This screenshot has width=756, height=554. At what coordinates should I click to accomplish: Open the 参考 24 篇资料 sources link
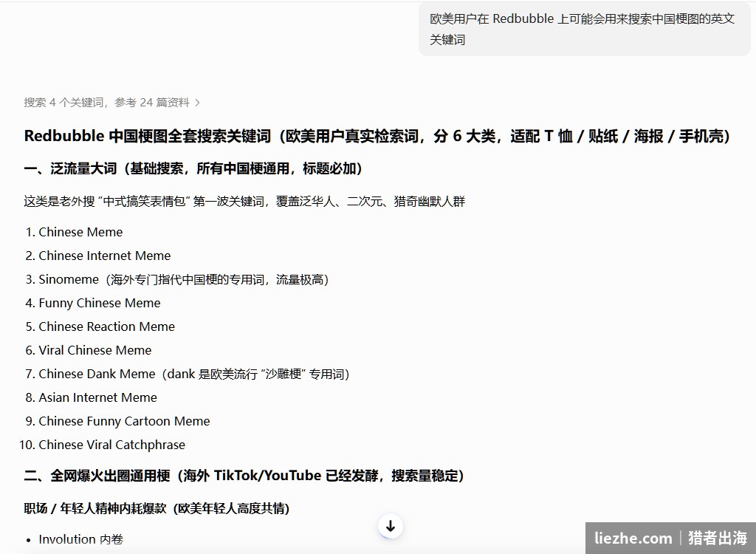tap(152, 103)
